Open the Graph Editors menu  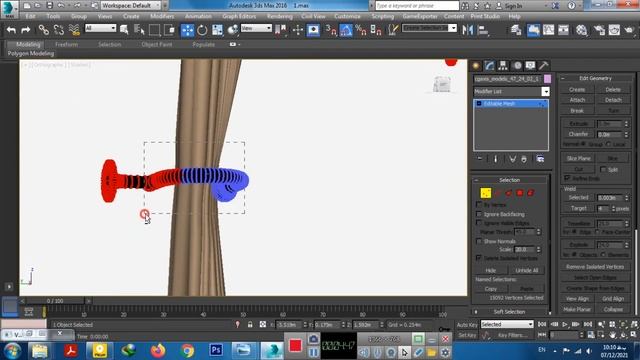pos(239,16)
